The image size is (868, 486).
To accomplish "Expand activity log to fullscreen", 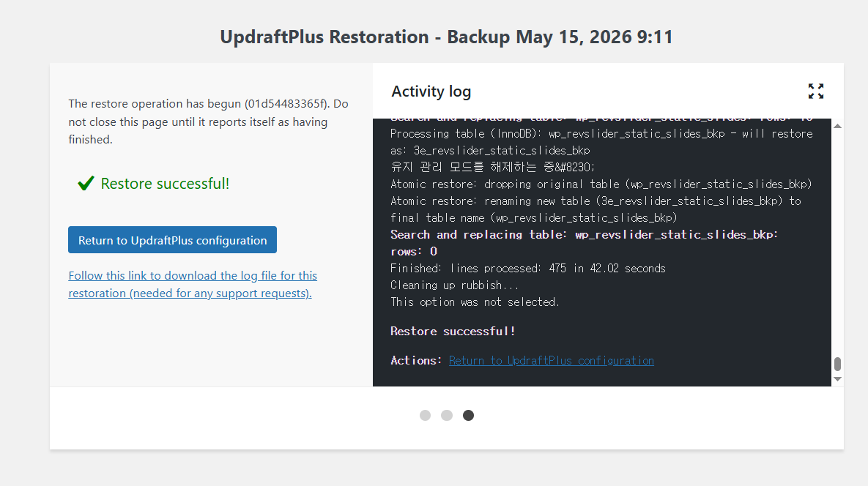I will (815, 91).
